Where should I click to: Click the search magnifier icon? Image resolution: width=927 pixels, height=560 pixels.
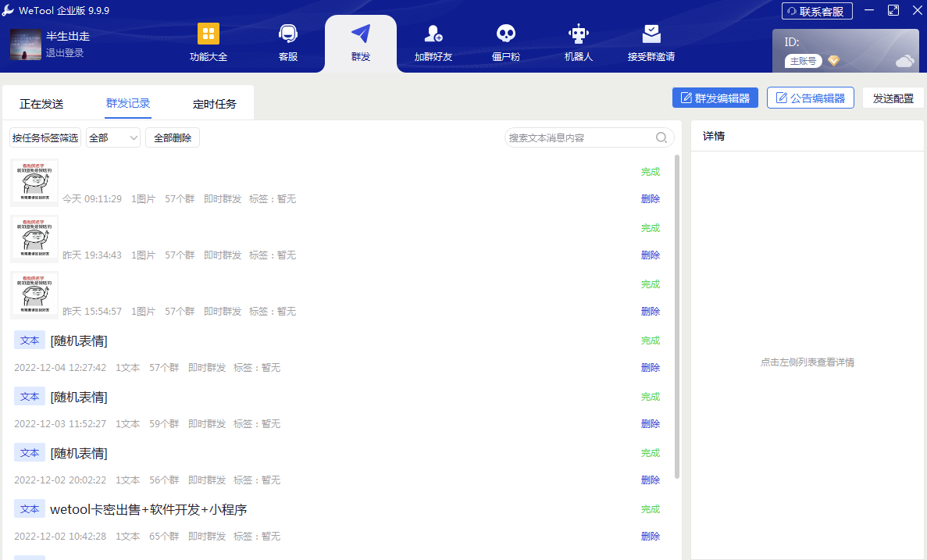click(x=661, y=138)
